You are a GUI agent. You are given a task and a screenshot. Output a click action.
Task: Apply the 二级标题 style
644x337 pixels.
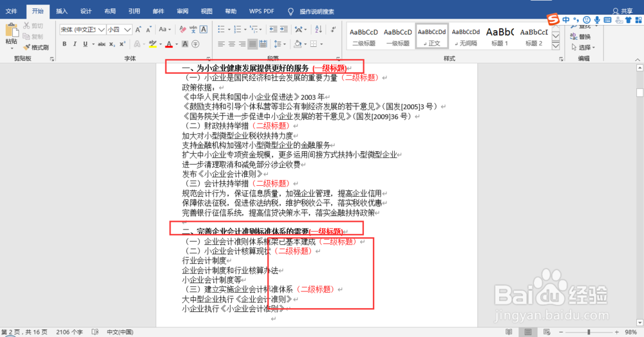click(364, 37)
